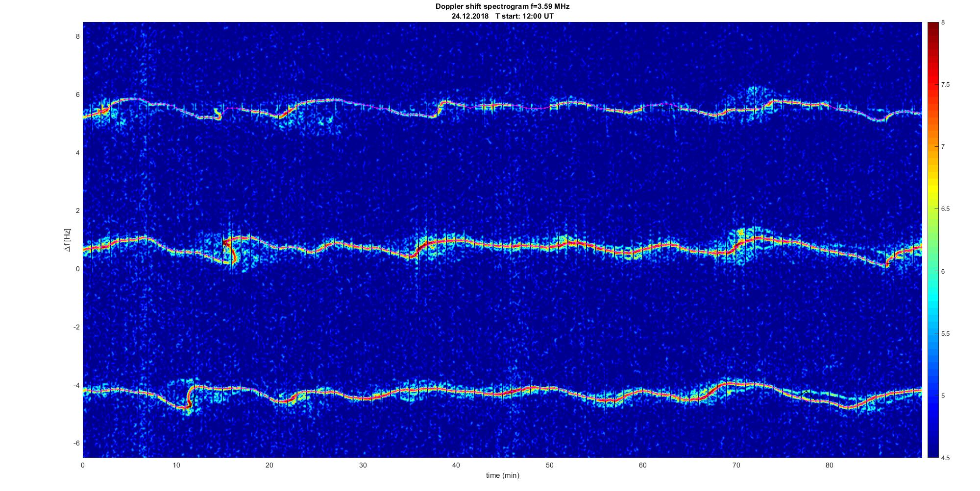Click the x-axis tick label '20'

269,465
